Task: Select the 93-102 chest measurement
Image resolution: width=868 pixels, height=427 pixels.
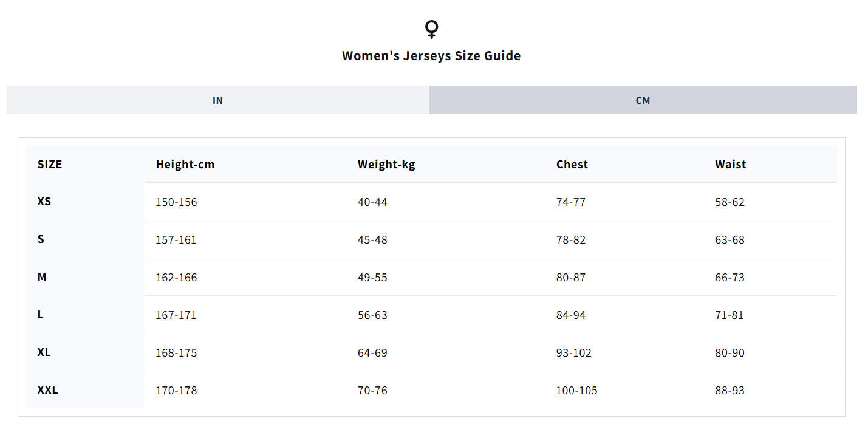Action: pyautogui.click(x=574, y=353)
